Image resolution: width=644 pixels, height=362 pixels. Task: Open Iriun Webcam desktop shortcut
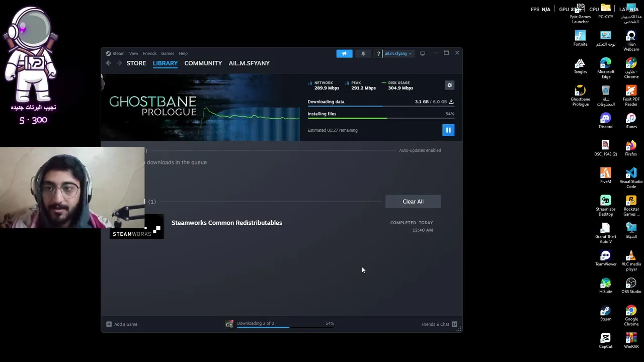[631, 41]
